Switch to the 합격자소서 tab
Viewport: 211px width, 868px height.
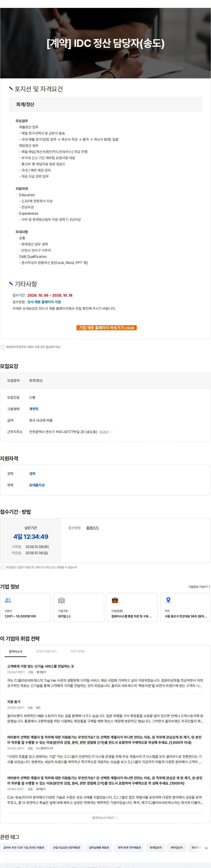(x=15, y=651)
